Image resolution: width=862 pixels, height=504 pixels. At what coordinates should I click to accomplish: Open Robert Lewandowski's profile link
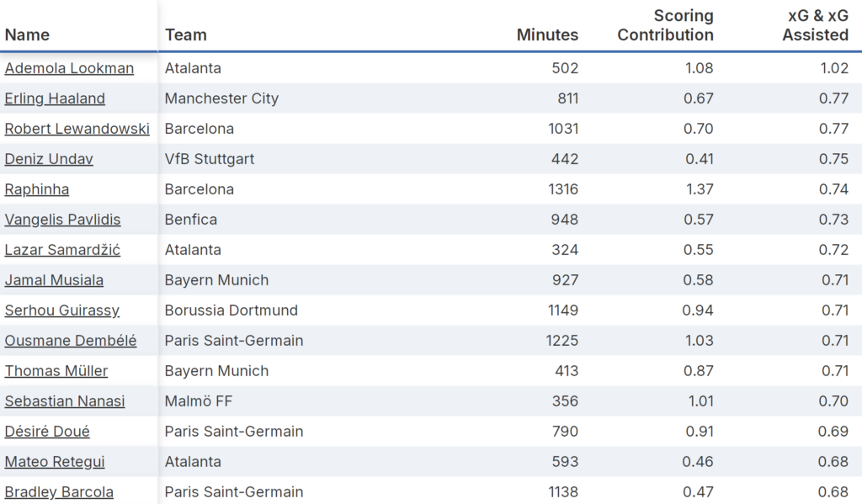pyautogui.click(x=77, y=129)
